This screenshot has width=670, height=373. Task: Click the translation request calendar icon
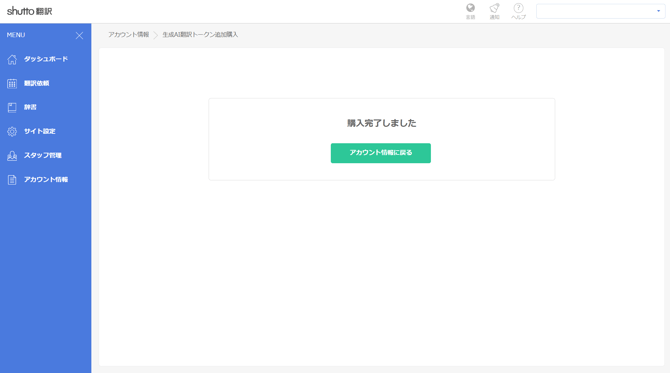(x=12, y=83)
